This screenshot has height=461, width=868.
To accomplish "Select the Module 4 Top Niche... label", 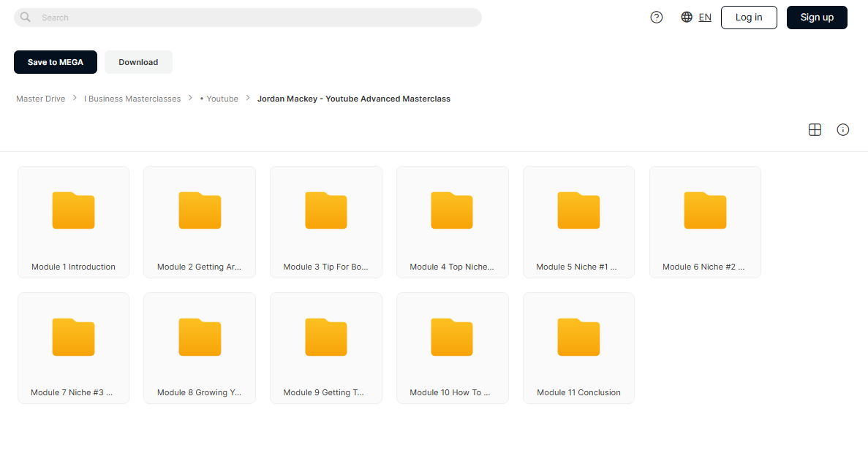I will [452, 267].
